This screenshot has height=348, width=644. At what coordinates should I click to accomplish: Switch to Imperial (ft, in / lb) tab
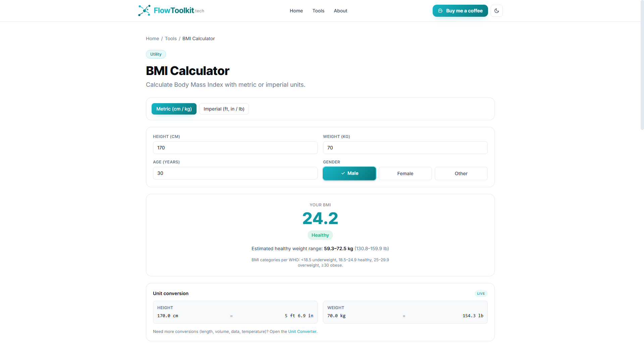(224, 109)
